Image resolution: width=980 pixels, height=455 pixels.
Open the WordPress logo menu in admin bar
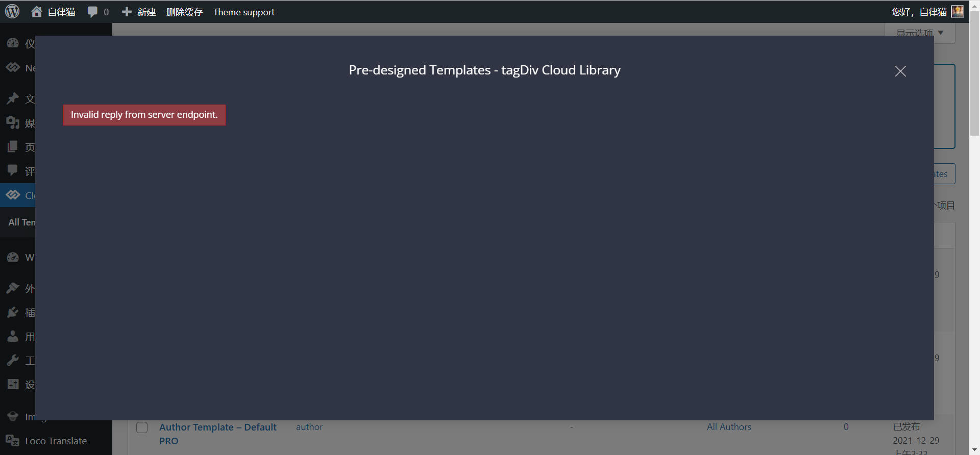click(12, 11)
